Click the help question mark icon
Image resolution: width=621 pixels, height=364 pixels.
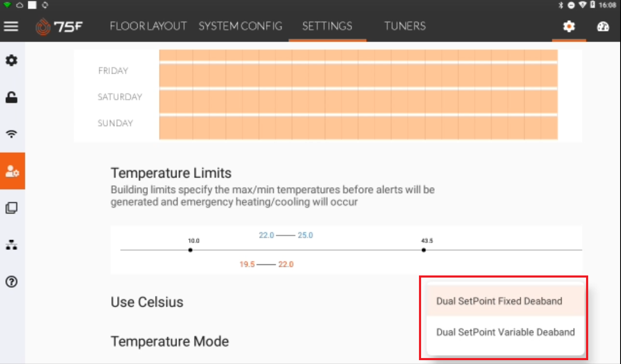pyautogui.click(x=12, y=282)
